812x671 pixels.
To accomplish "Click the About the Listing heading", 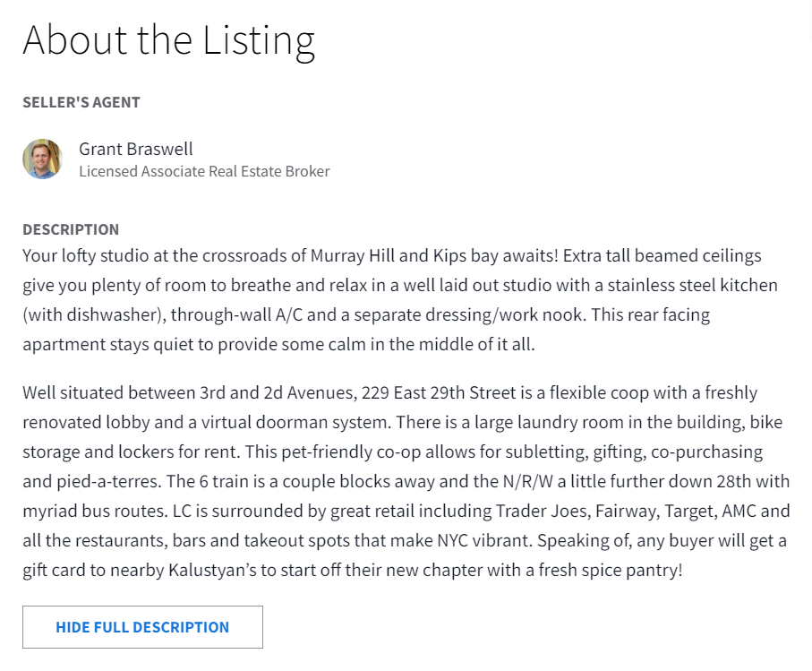I will tap(169, 40).
